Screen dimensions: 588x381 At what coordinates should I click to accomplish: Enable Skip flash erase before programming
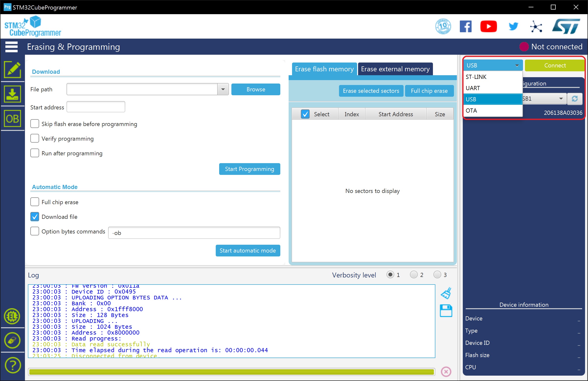tap(34, 124)
